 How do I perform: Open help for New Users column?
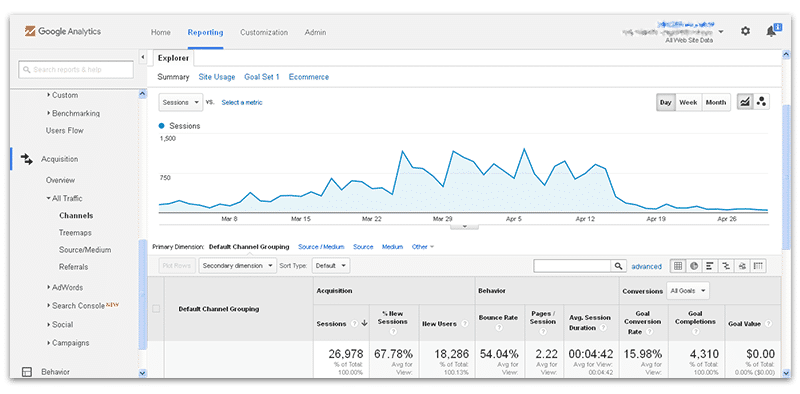[464, 324]
